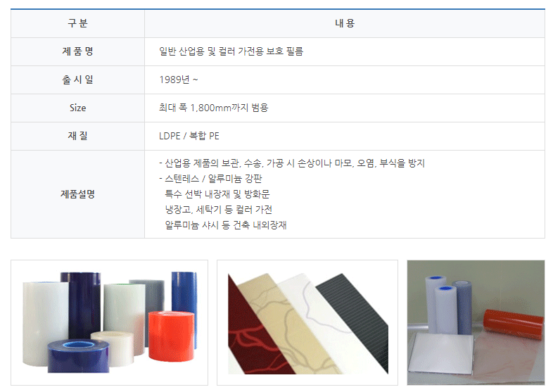
Task: Click the 특수 선박 내장재 및 방화문 line
Action: coord(217,194)
